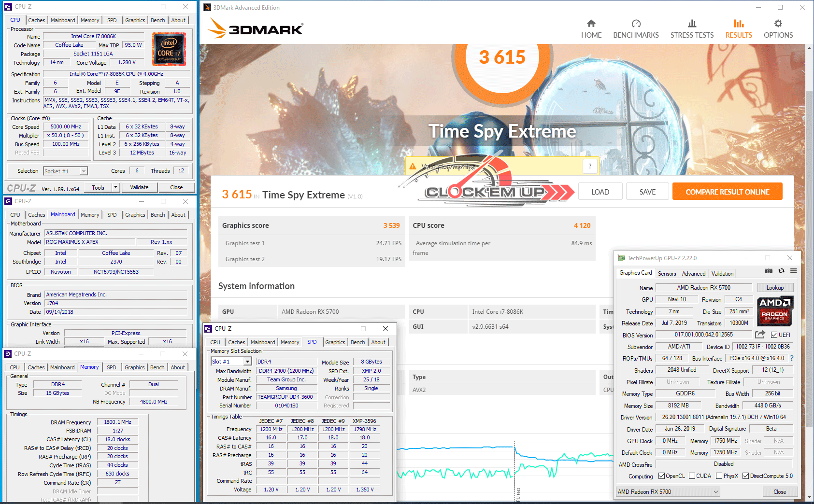
Task: Click the Bus Interface question mark icon
Action: tap(791, 358)
